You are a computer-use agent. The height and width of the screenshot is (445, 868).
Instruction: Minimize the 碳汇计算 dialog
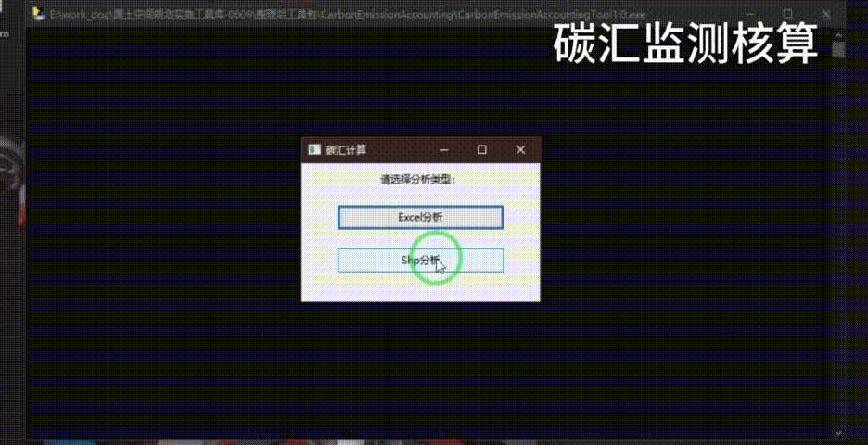[x=444, y=149]
